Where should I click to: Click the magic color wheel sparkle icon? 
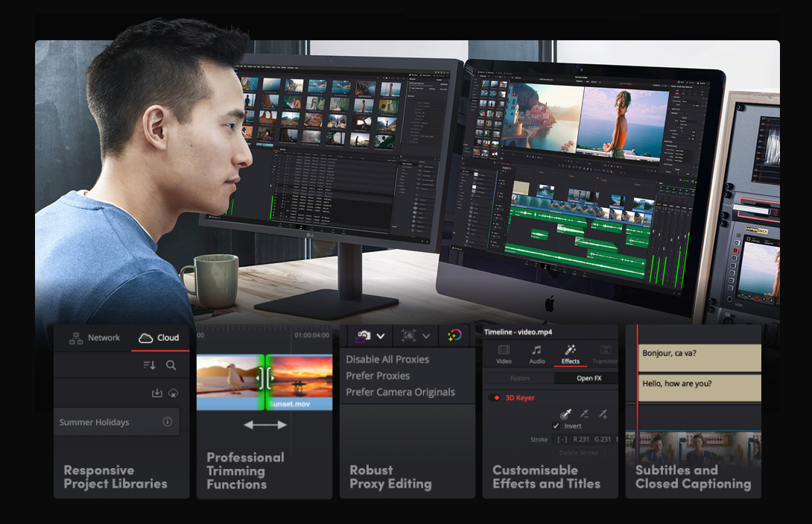coord(454,335)
